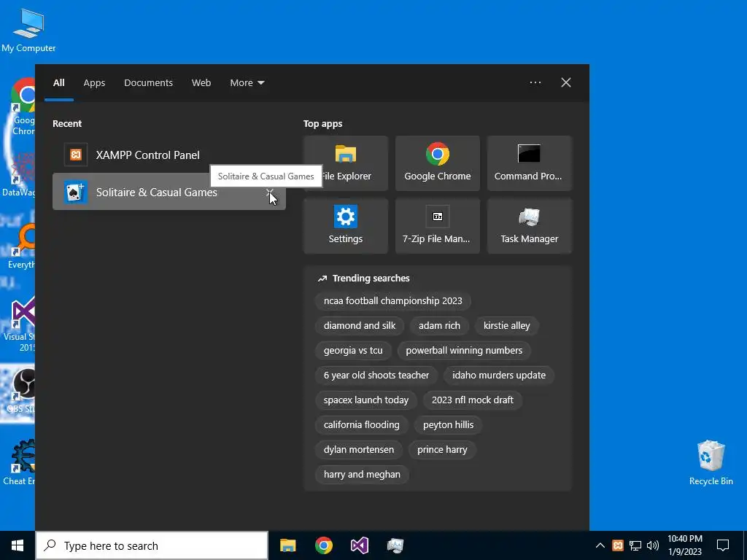The height and width of the screenshot is (560, 747).
Task: Select the Cheat Engine desktop shortcut
Action: [20, 462]
